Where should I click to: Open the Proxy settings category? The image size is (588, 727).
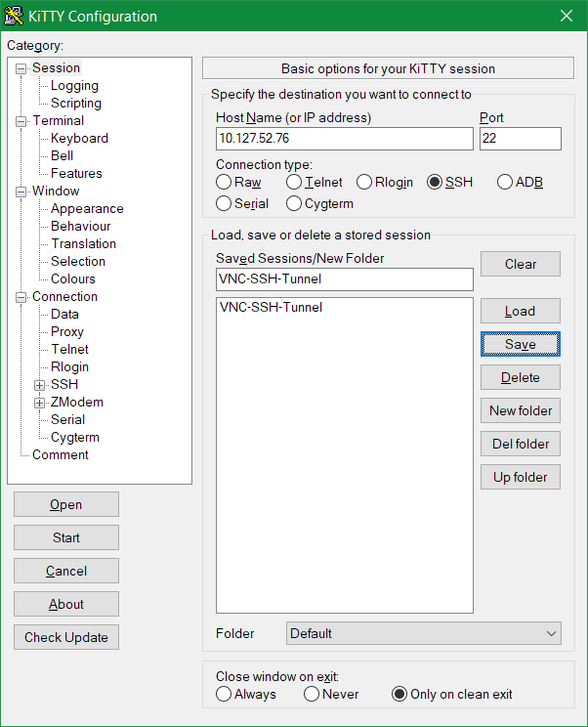coord(67,332)
